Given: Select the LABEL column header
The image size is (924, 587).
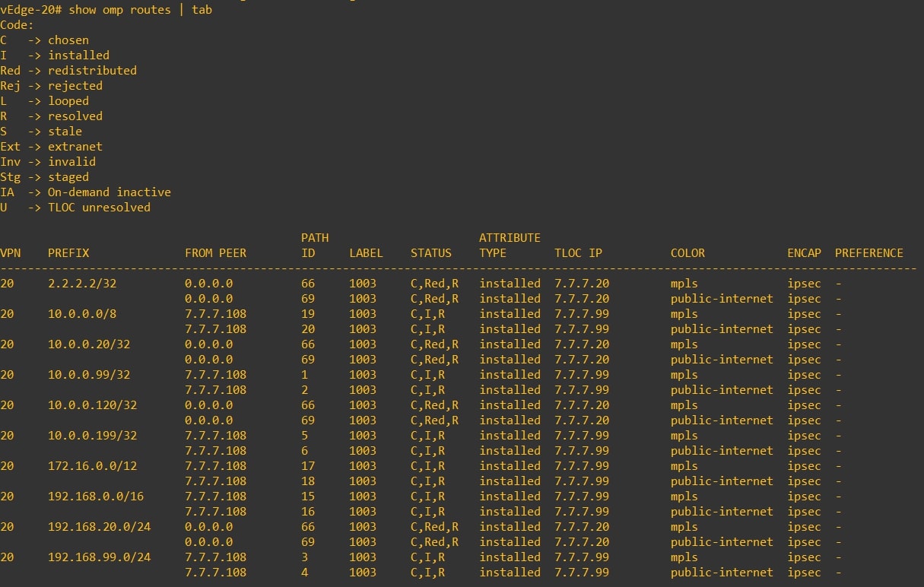Looking at the screenshot, I should [x=365, y=253].
